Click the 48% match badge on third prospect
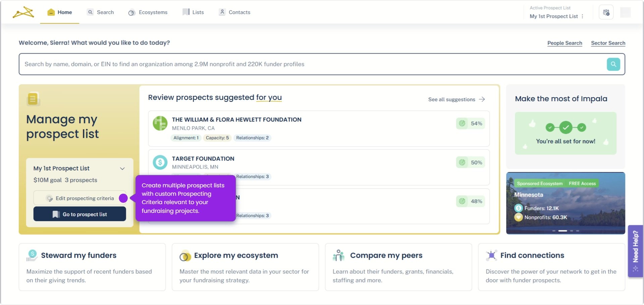 tap(470, 201)
